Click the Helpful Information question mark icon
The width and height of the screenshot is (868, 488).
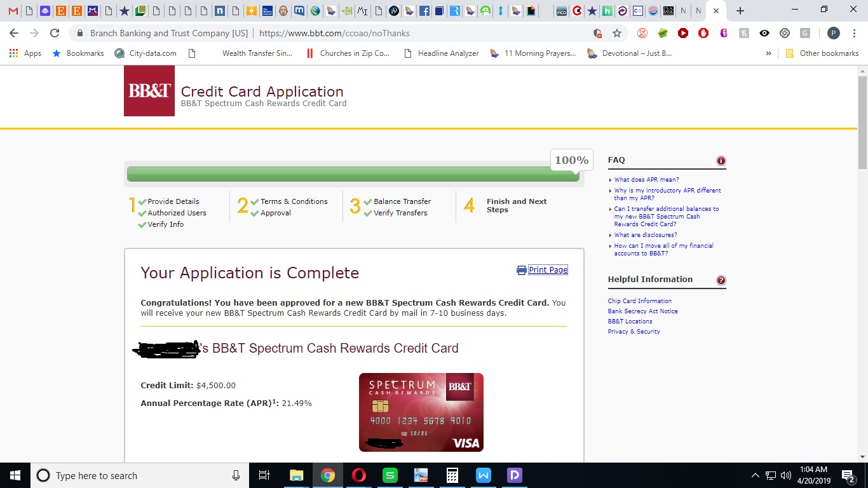tap(721, 280)
